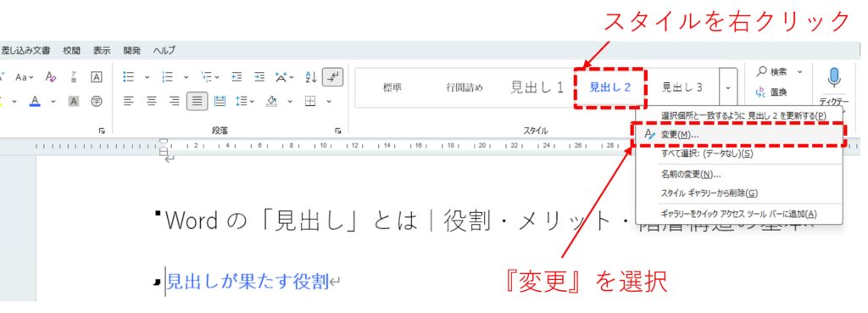Select 名前の変更(N)... menu item
Image resolution: width=868 pixels, height=313 pixels.
739,175
